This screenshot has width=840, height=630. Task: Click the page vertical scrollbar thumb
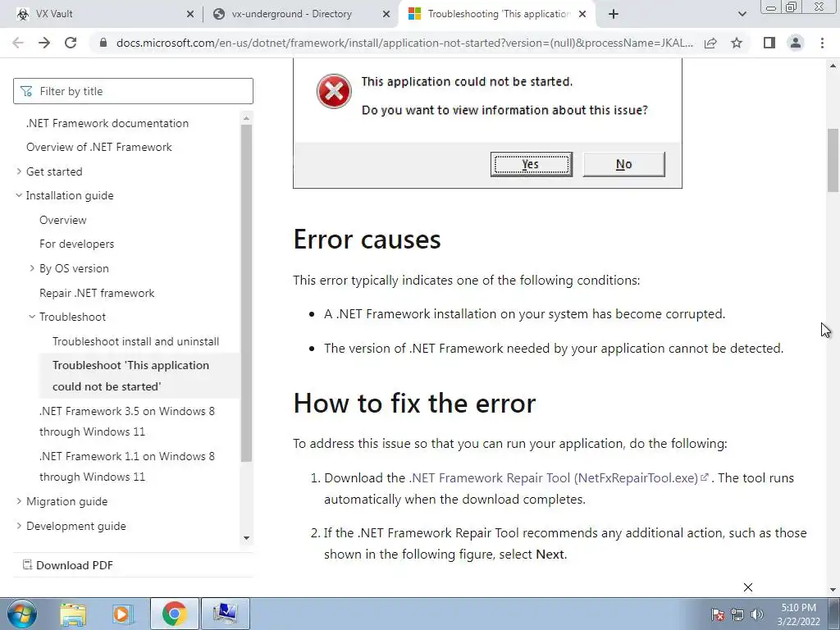(x=833, y=160)
